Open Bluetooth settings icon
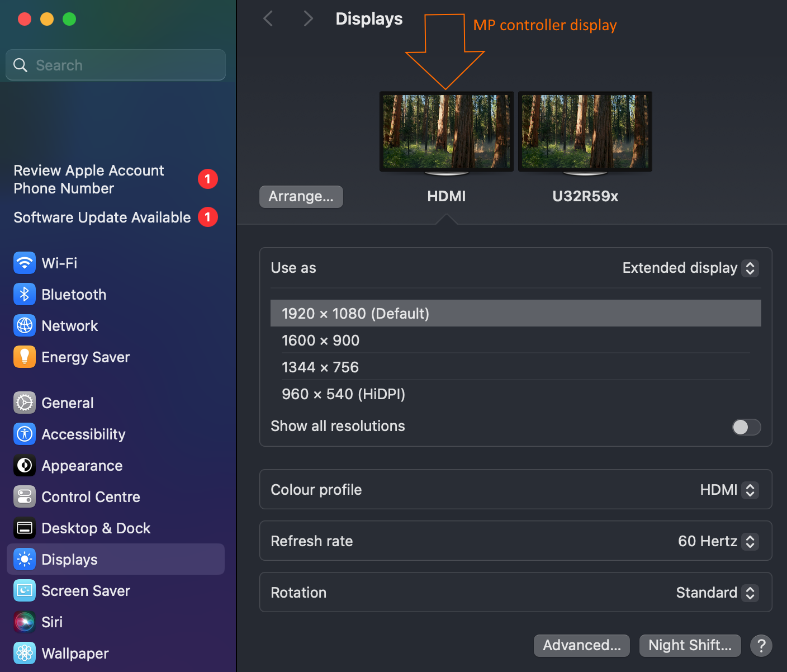Screen dimensions: 787x672 (x=24, y=294)
